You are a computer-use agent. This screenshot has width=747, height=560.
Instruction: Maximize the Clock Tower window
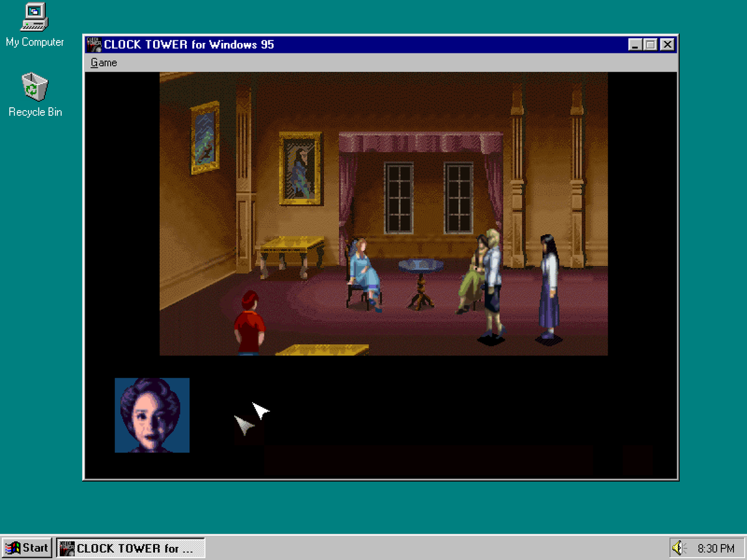coord(650,44)
